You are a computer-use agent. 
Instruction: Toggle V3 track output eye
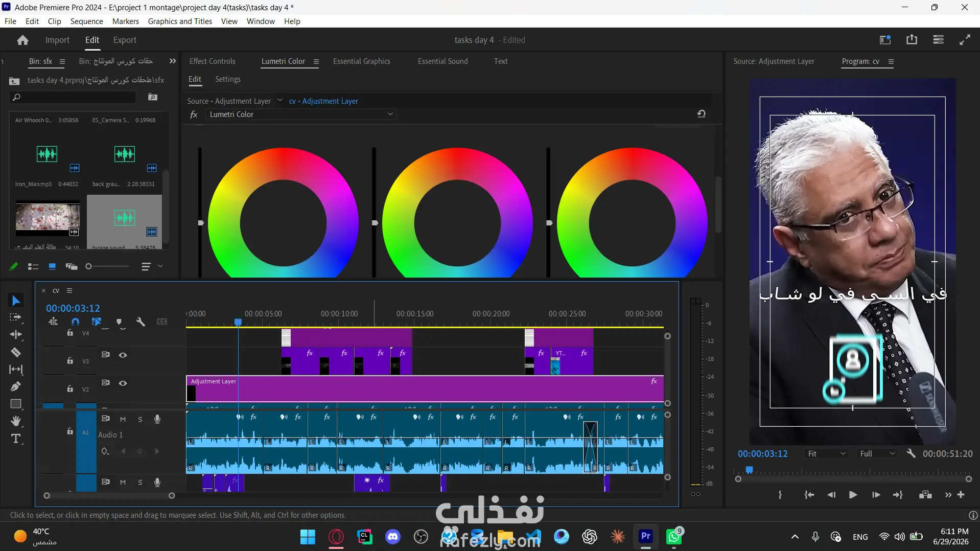[123, 355]
